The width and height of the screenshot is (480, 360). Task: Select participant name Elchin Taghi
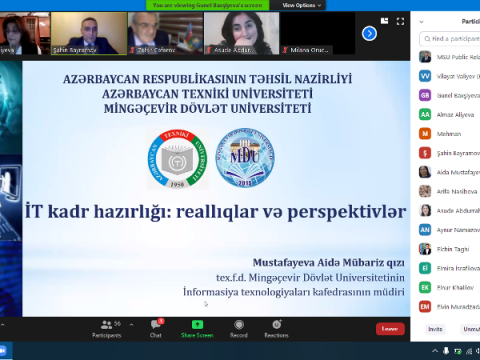[x=453, y=249]
